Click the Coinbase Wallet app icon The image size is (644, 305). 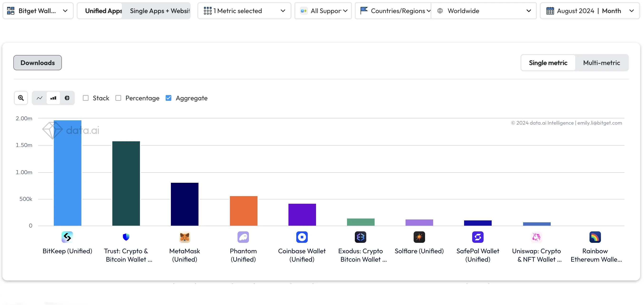[x=302, y=237]
